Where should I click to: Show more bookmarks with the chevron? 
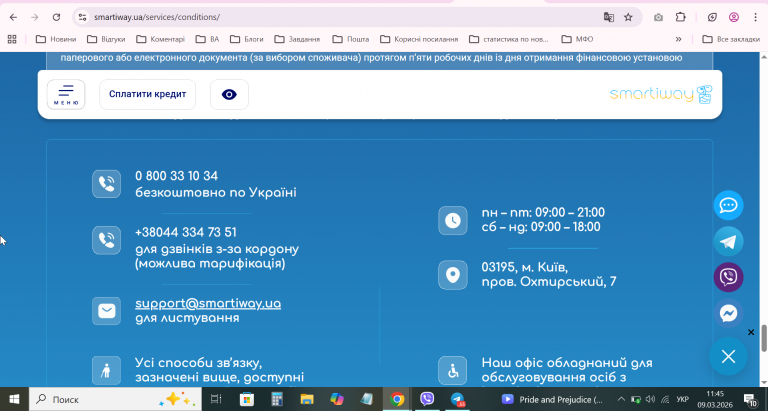click(x=678, y=39)
